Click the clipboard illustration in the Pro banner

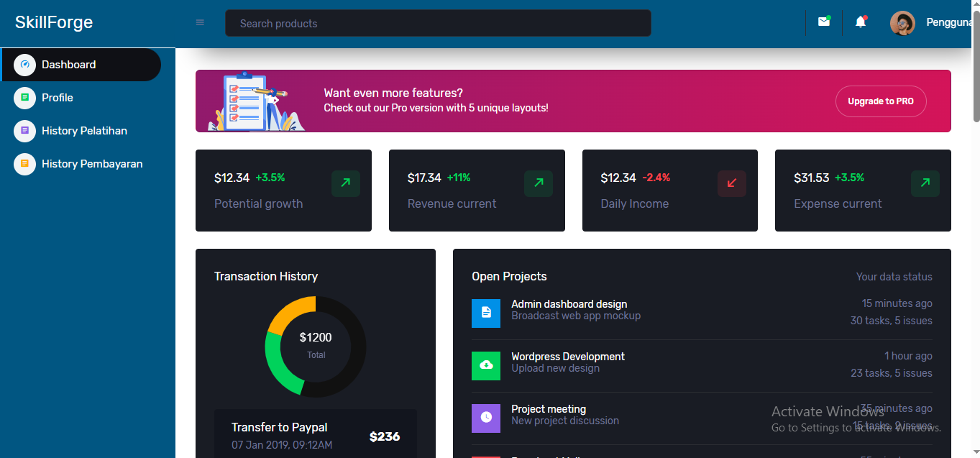(256, 101)
